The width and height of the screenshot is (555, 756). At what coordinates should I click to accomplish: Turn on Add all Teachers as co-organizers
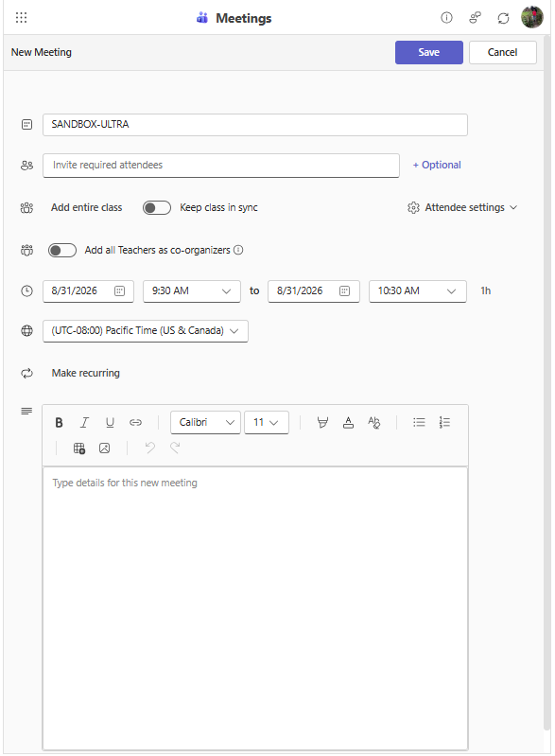pyautogui.click(x=62, y=250)
